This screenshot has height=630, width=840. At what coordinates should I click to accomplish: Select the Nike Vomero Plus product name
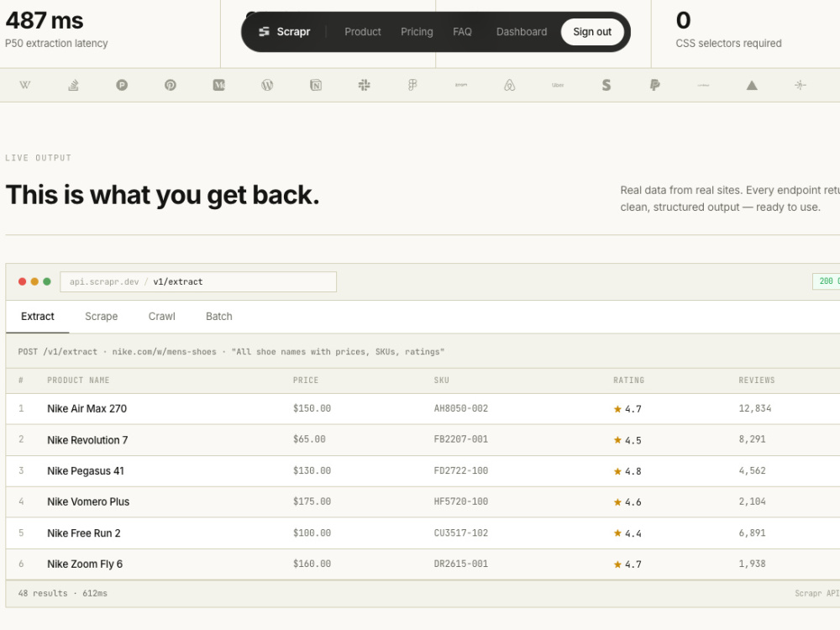point(88,502)
